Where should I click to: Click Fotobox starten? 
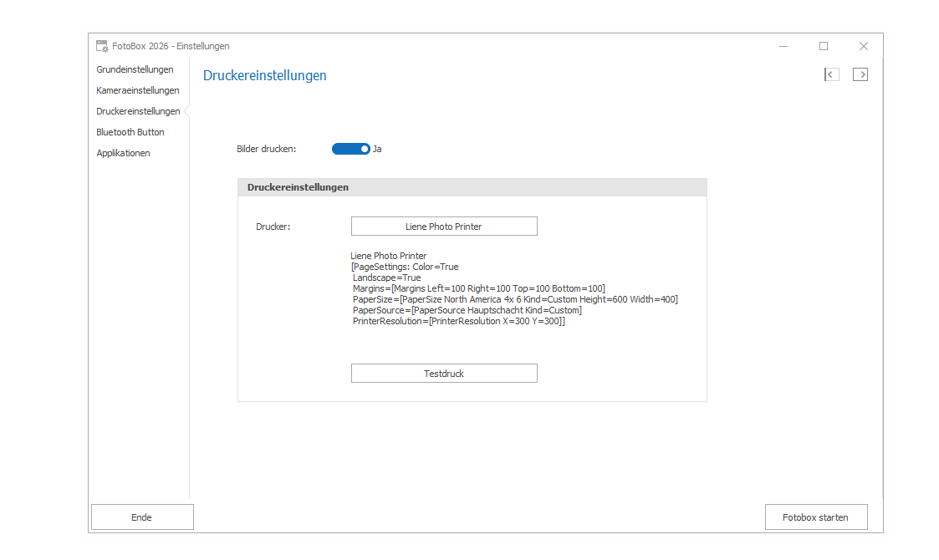pos(816,517)
